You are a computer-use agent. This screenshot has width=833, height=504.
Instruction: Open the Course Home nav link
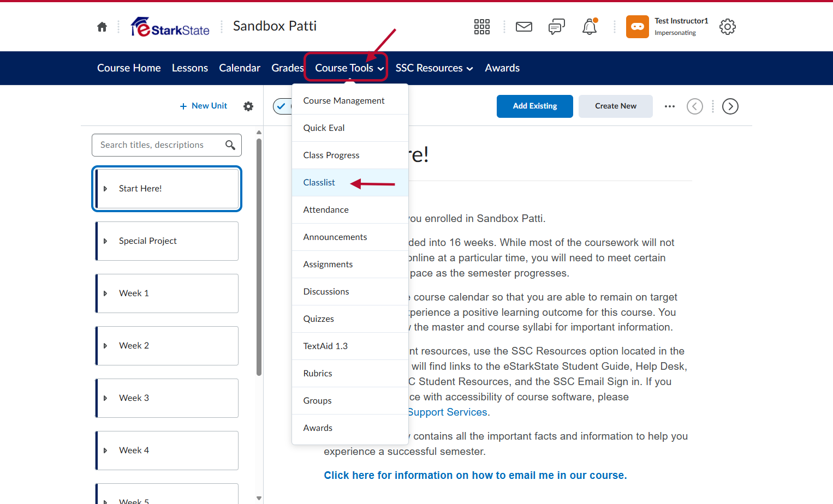tap(129, 68)
